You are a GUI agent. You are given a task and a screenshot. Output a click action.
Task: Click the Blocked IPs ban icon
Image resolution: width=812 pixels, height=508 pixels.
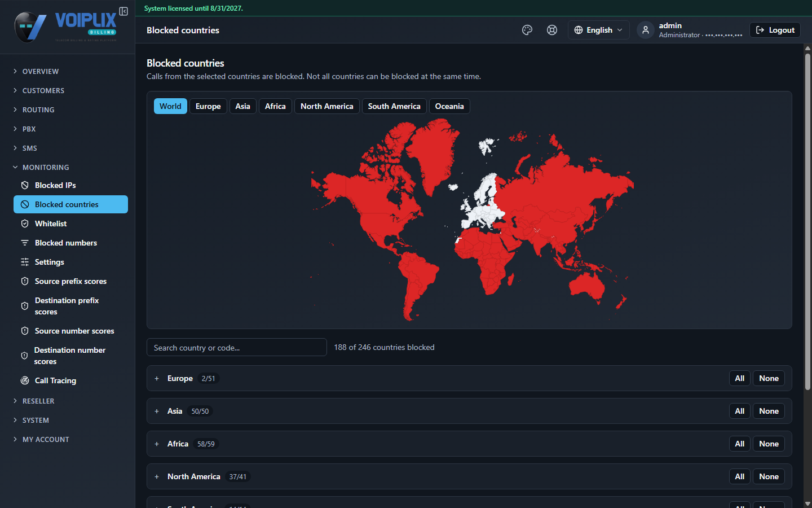coord(25,185)
